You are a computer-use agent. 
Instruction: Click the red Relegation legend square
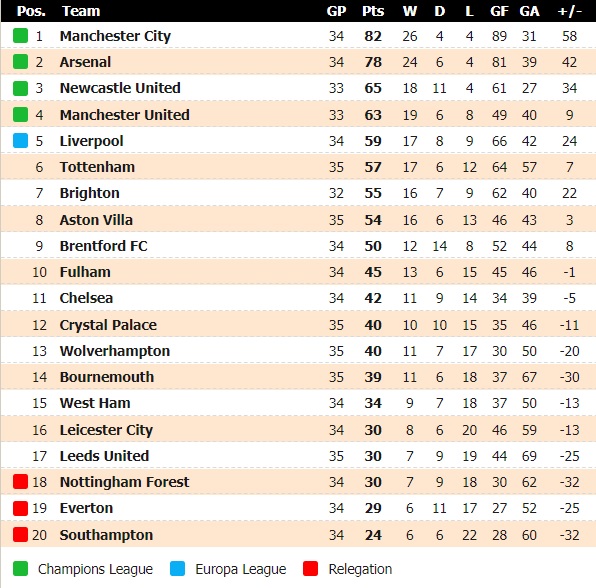tap(311, 569)
